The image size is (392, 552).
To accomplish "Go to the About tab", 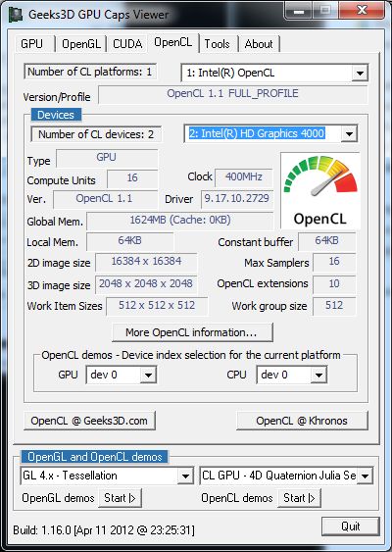I will tap(259, 44).
